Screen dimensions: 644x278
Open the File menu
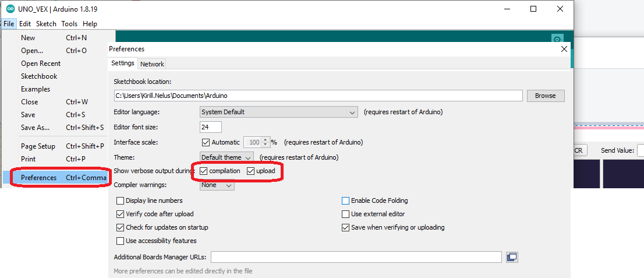(9, 24)
